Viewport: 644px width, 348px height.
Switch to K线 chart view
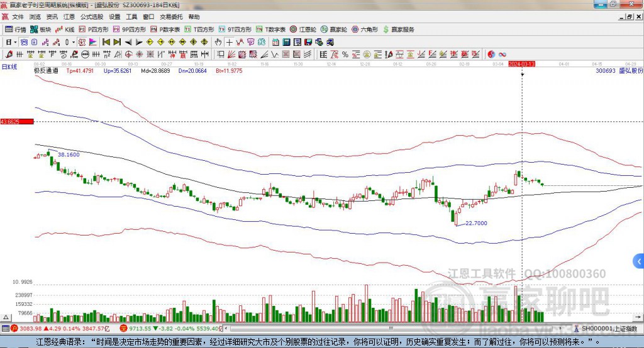coord(65,30)
